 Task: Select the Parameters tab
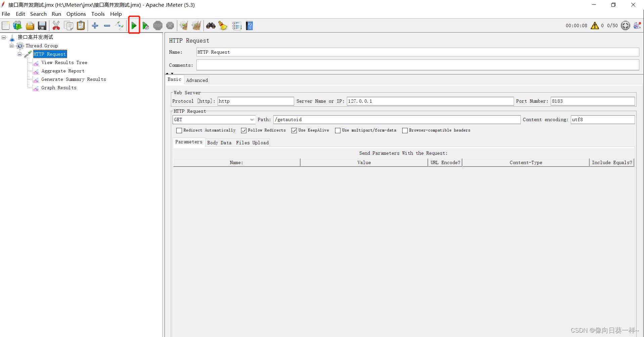click(189, 142)
